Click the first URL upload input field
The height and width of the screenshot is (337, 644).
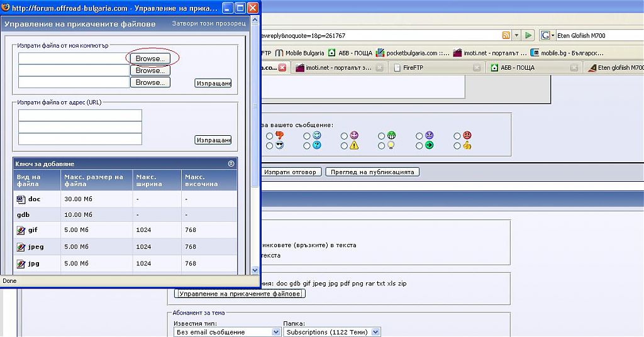[x=80, y=115]
